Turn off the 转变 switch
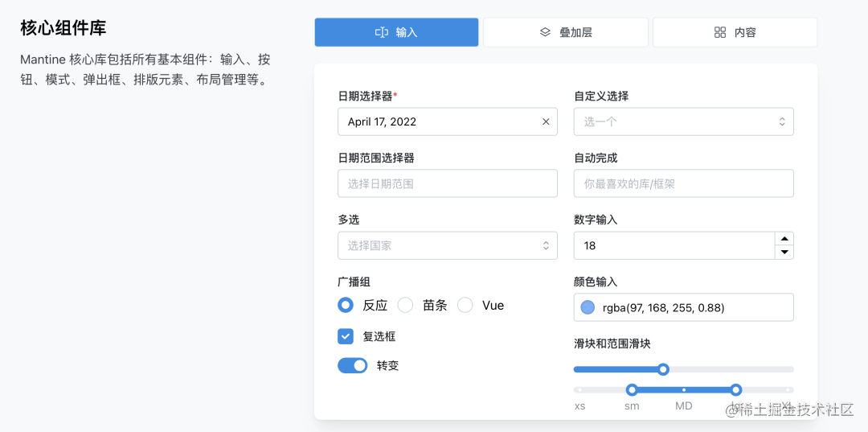This screenshot has width=868, height=432. click(x=353, y=365)
